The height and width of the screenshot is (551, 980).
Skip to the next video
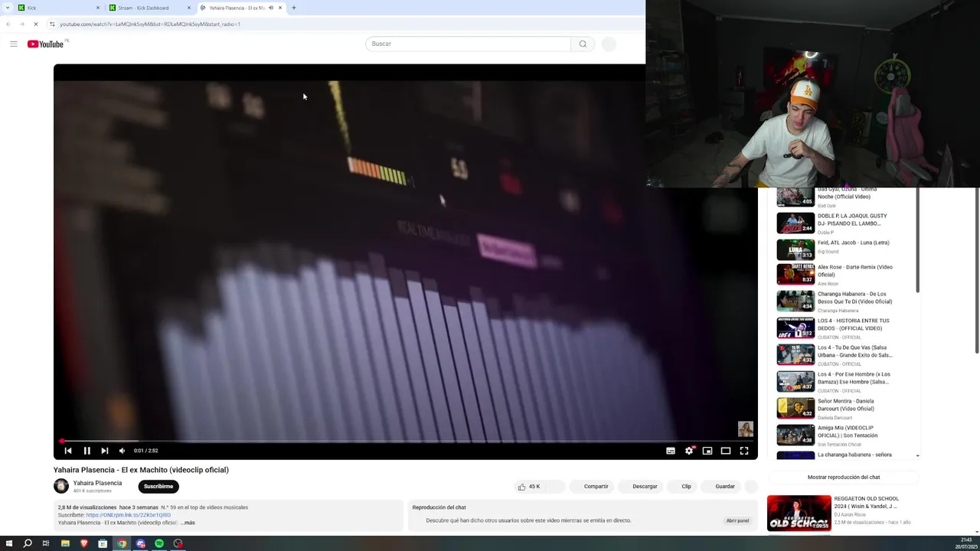point(105,451)
